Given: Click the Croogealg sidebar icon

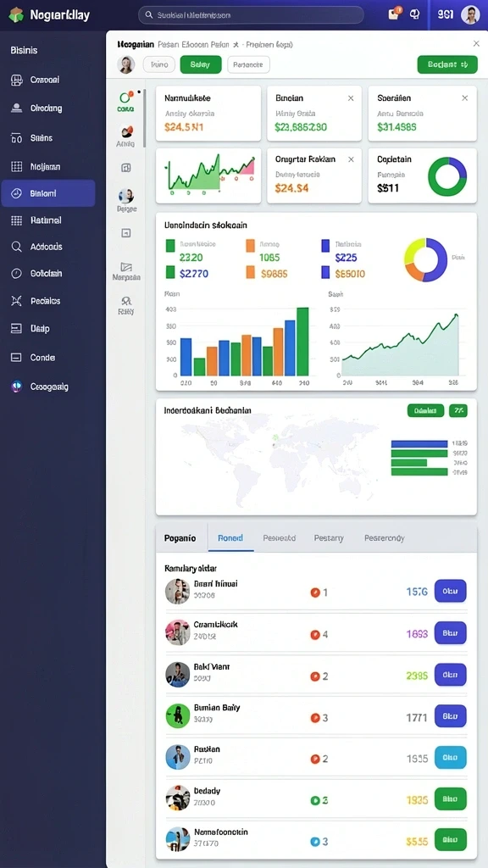Looking at the screenshot, I should (x=17, y=387).
